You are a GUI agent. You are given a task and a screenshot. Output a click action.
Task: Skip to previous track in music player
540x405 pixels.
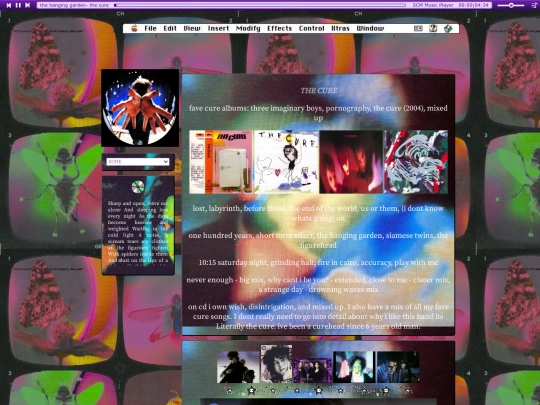(9, 5)
